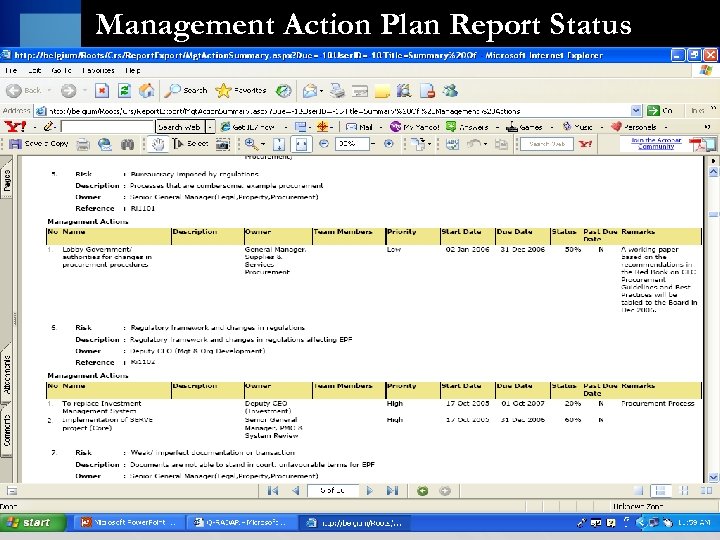Image resolution: width=720 pixels, height=540 pixels.
Task: Expand the Mail icon dropdown arrow
Action: pyautogui.click(x=321, y=91)
